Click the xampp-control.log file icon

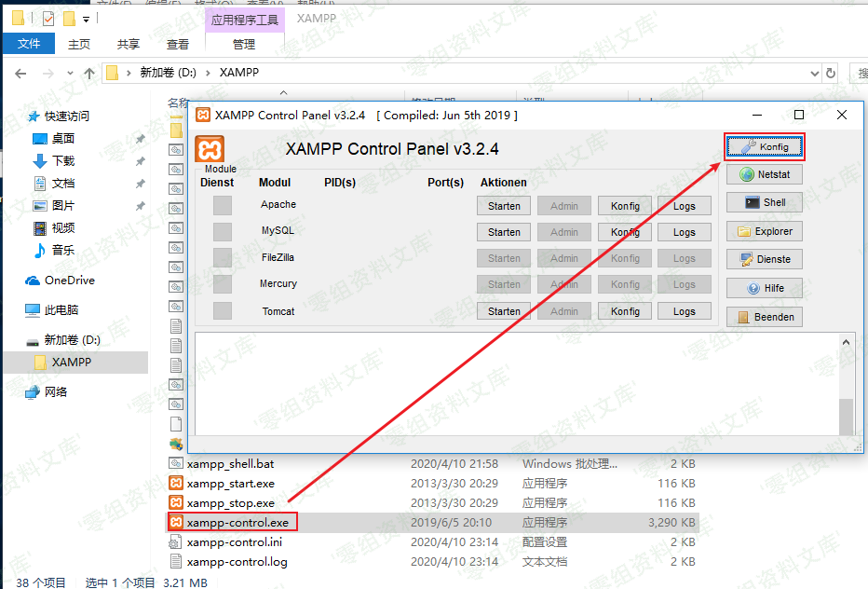(x=176, y=561)
